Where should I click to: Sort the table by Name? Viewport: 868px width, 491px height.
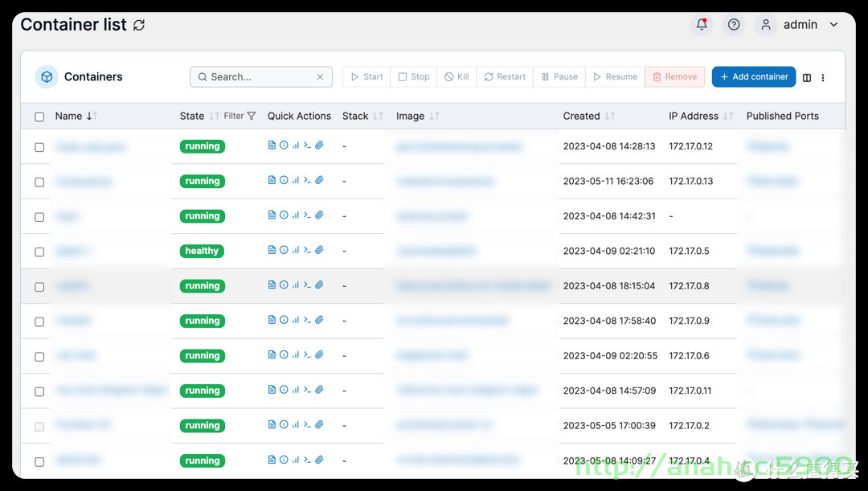pyautogui.click(x=76, y=117)
